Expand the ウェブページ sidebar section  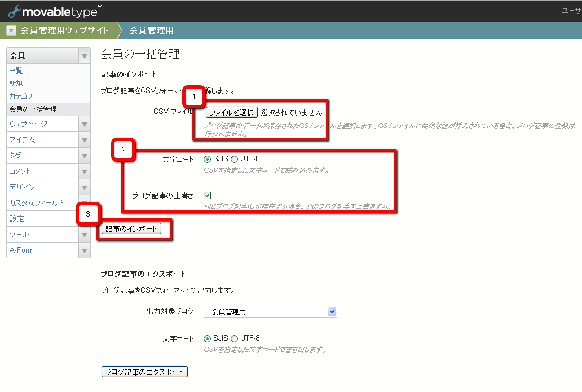(x=85, y=124)
